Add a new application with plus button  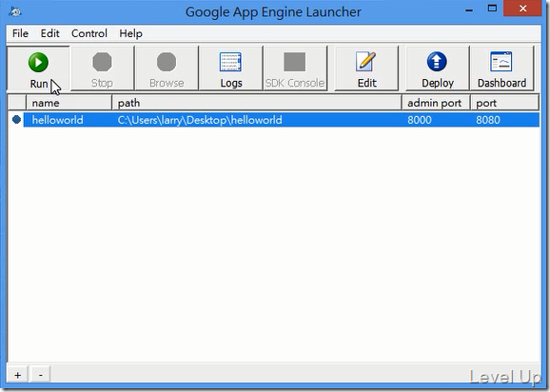point(17,375)
